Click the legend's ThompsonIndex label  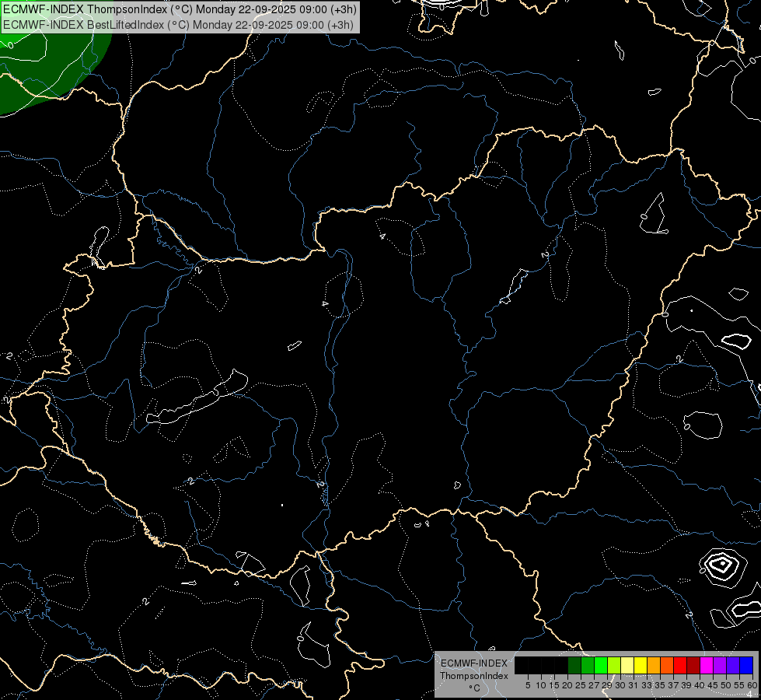pos(473,676)
